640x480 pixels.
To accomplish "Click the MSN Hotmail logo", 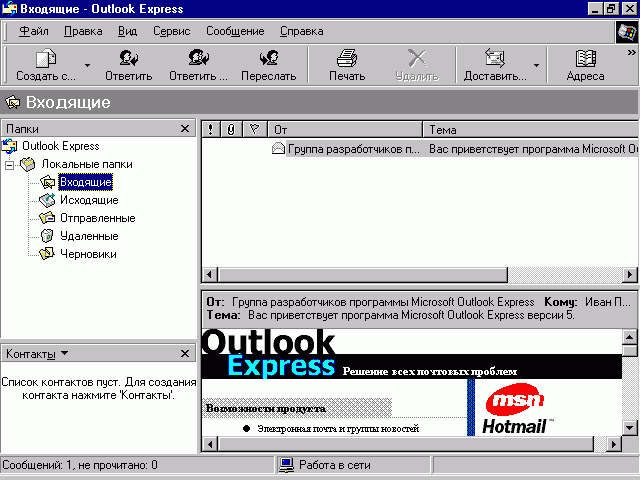I will [x=516, y=409].
